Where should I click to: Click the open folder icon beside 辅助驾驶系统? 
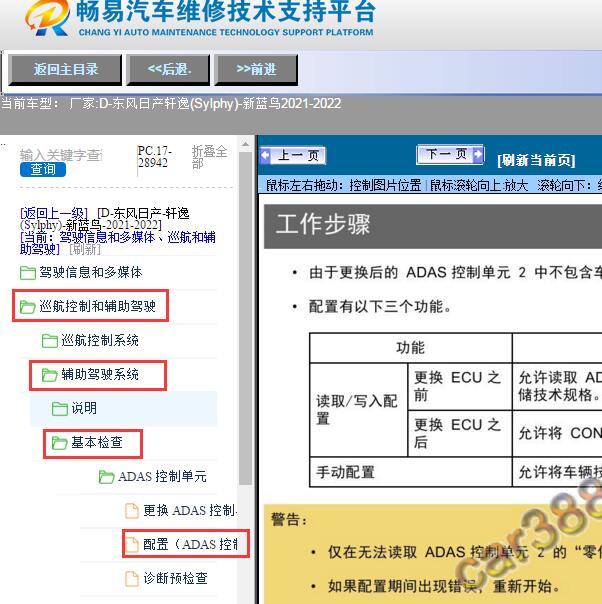50,375
